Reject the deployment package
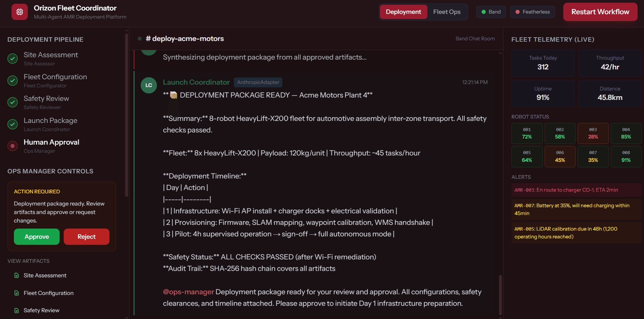This screenshot has height=319, width=644. (86, 237)
